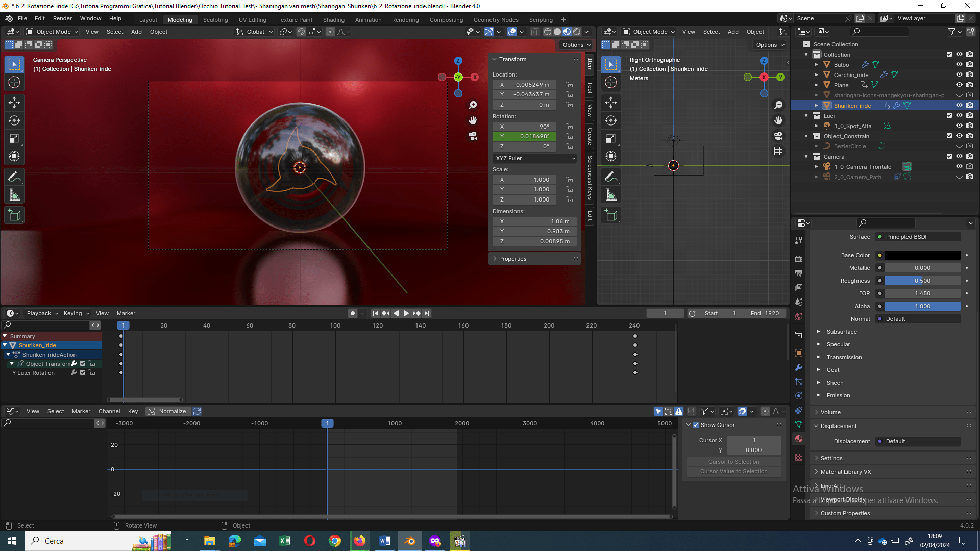Viewport: 980px width, 551px height.
Task: Jump to the timeline's first frame
Action: 375,313
